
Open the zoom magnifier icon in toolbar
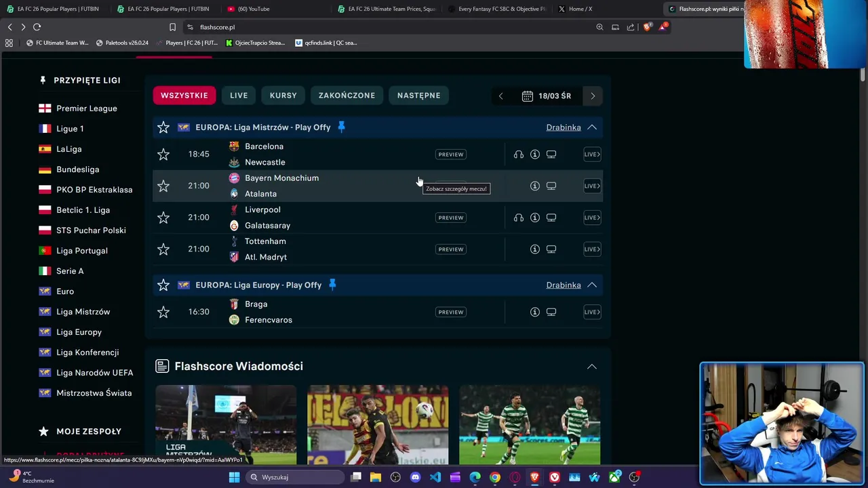[599, 27]
